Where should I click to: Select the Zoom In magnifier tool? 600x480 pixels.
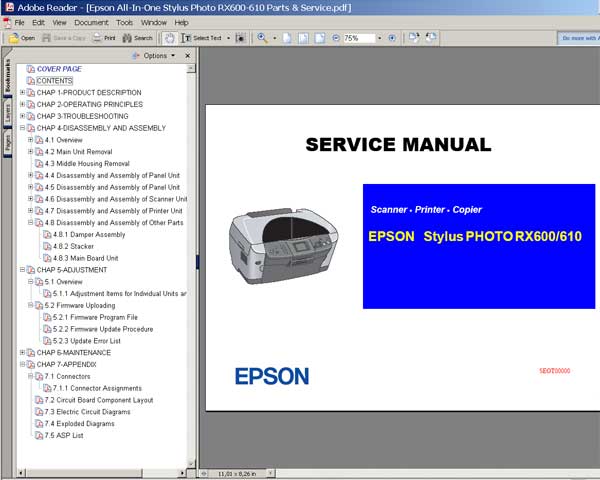tap(262, 38)
